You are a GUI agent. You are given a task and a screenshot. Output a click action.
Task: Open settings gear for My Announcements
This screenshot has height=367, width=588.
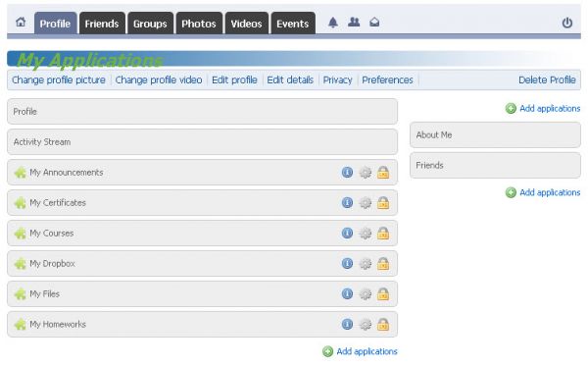(x=366, y=173)
